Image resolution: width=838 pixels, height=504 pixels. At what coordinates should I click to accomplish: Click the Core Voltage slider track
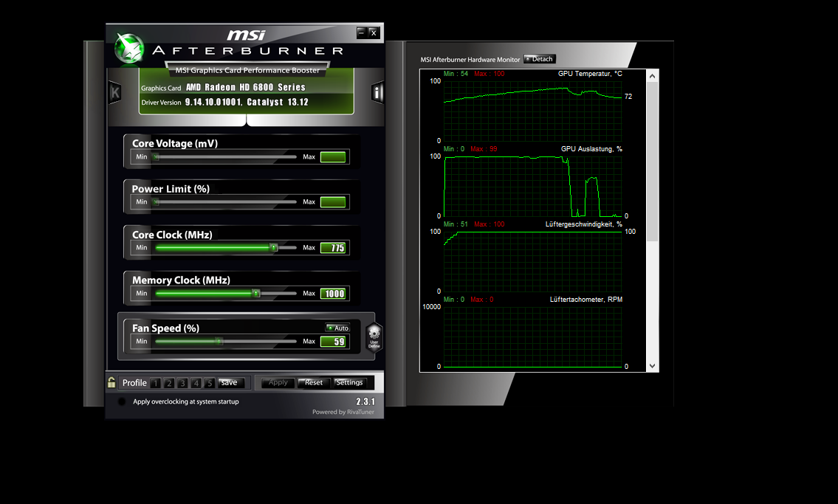point(225,157)
